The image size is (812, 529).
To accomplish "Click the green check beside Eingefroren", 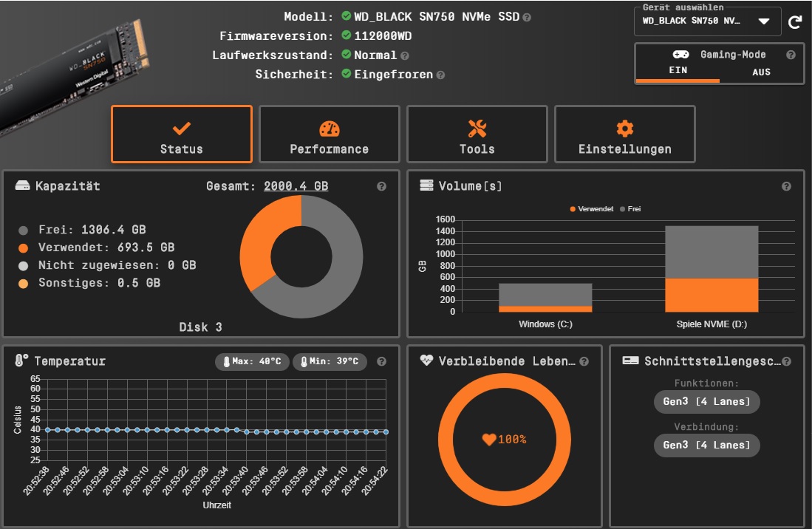I will pyautogui.click(x=347, y=73).
